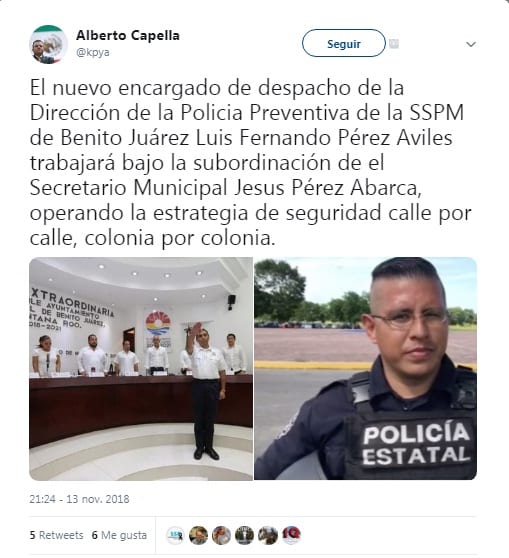View the list of 5 Retweets
This screenshot has height=558, width=509.
pyautogui.click(x=56, y=535)
